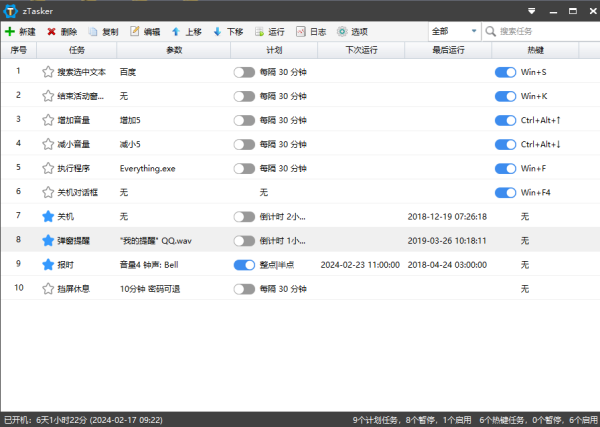
Task: Sort by the 任务 column header
Action: [x=77, y=50]
